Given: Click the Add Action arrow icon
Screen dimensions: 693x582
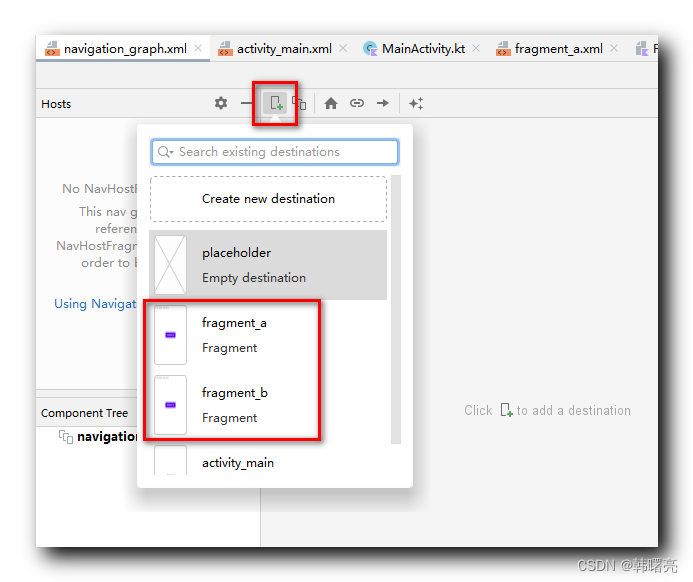Looking at the screenshot, I should coord(383,103).
